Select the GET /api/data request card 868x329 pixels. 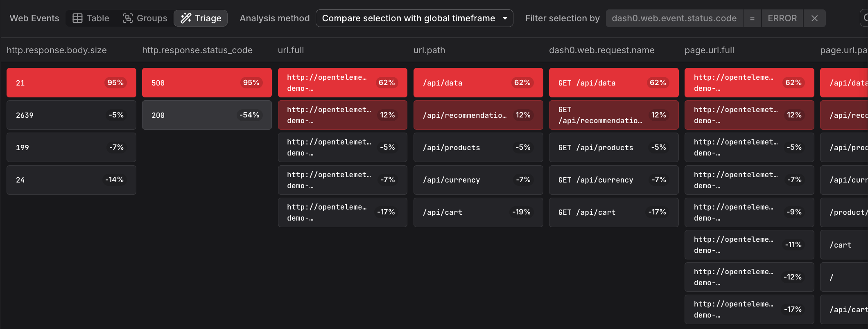(614, 83)
